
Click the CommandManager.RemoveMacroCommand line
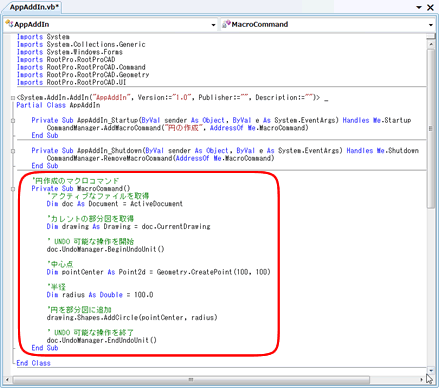click(x=160, y=158)
